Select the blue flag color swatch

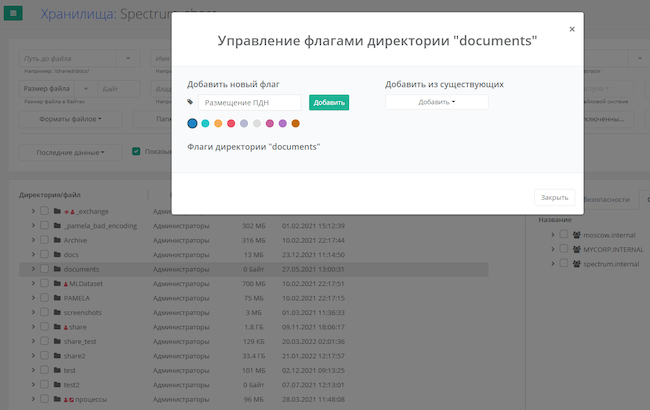[x=192, y=123]
